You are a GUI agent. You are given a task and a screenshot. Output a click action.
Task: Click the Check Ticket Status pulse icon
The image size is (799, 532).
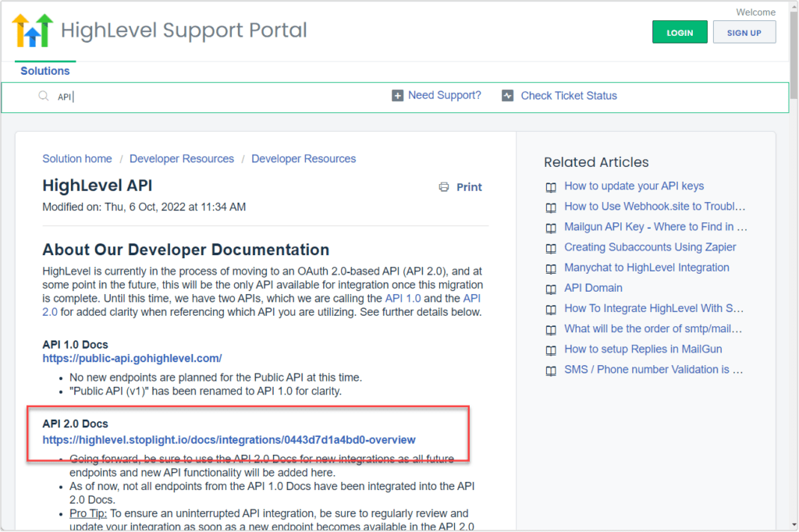(507, 95)
